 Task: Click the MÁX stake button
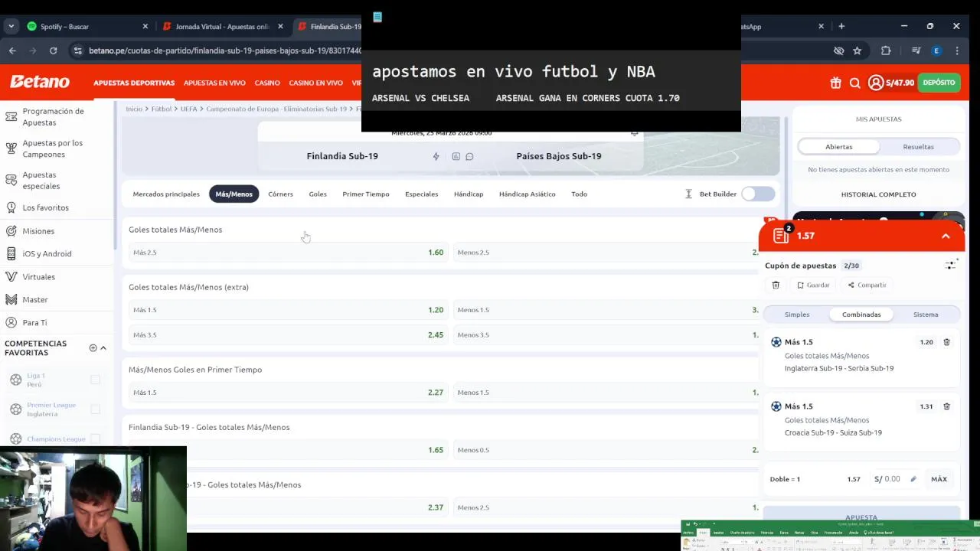[x=939, y=479]
